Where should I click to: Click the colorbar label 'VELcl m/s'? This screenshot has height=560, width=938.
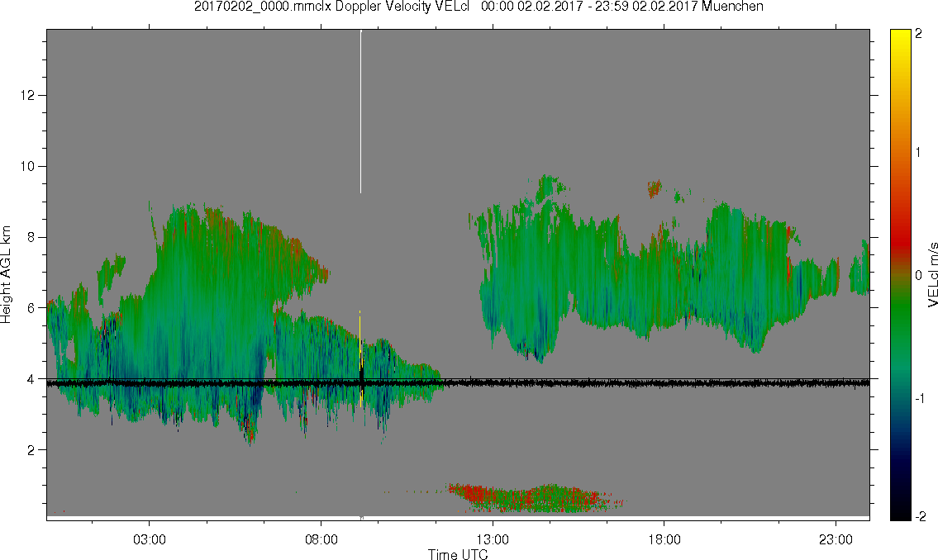point(932,275)
